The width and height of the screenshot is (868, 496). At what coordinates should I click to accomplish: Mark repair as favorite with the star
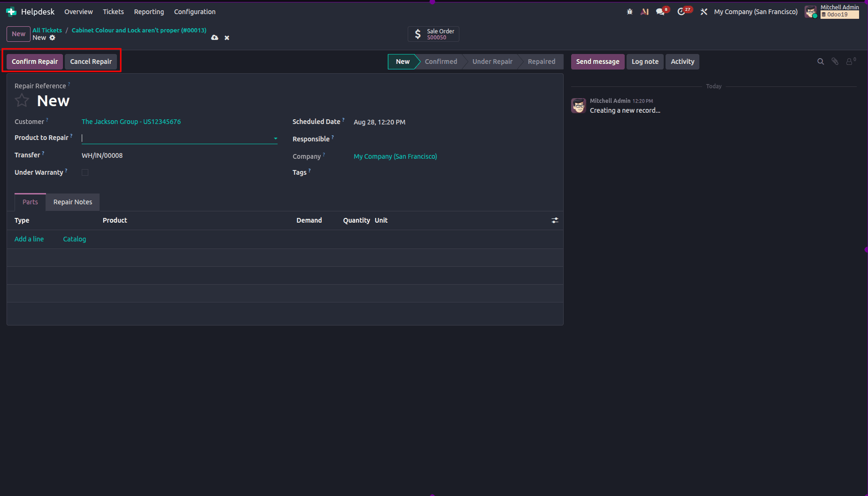click(x=22, y=100)
